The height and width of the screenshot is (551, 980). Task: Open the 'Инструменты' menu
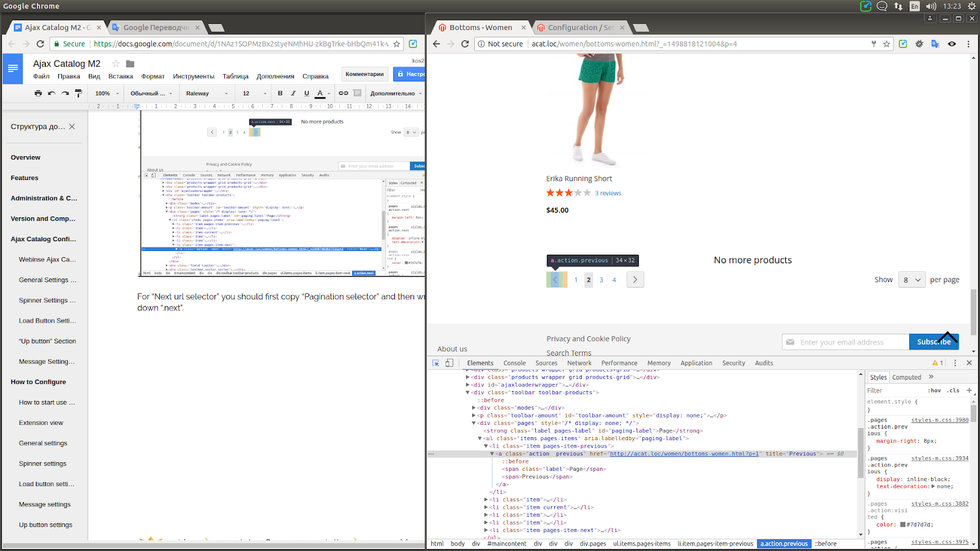click(194, 77)
